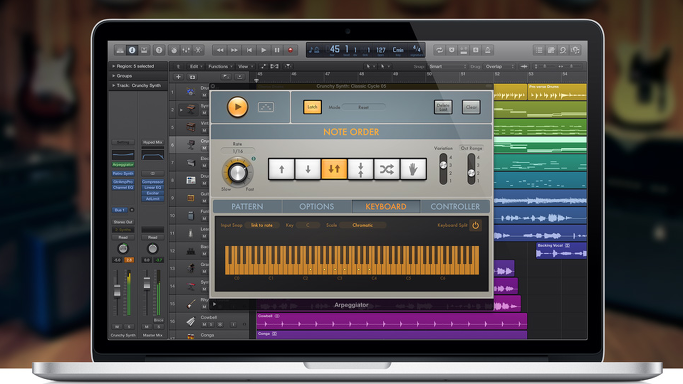Open the Mixer faders button
The width and height of the screenshot is (683, 384).
pos(186,50)
